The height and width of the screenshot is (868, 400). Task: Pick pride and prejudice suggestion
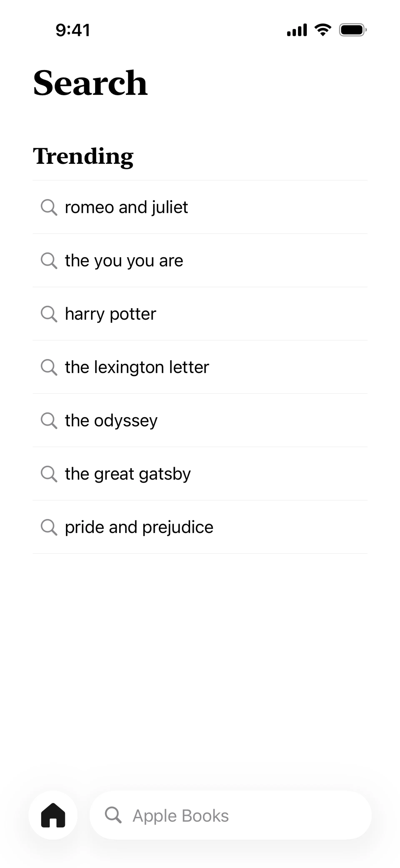139,527
